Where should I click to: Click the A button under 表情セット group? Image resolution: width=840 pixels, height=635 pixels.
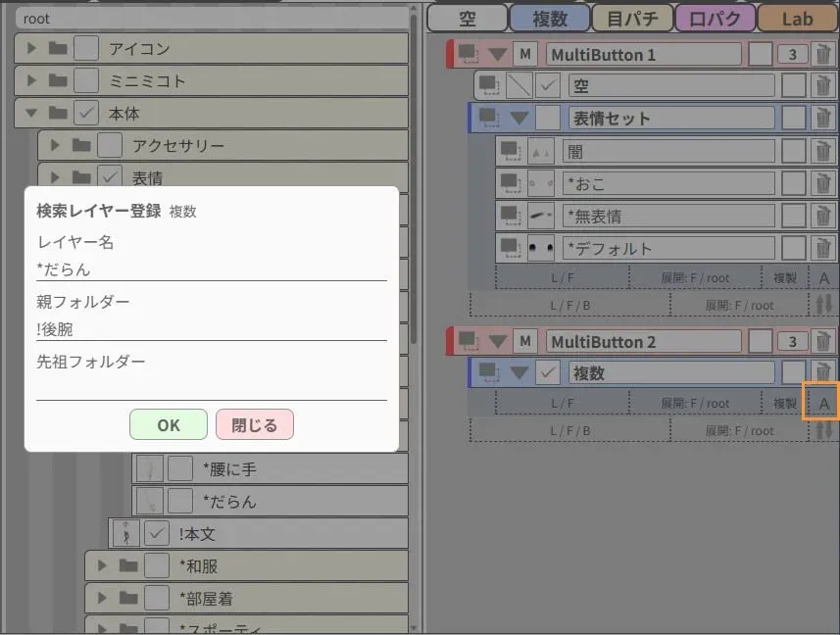click(824, 277)
